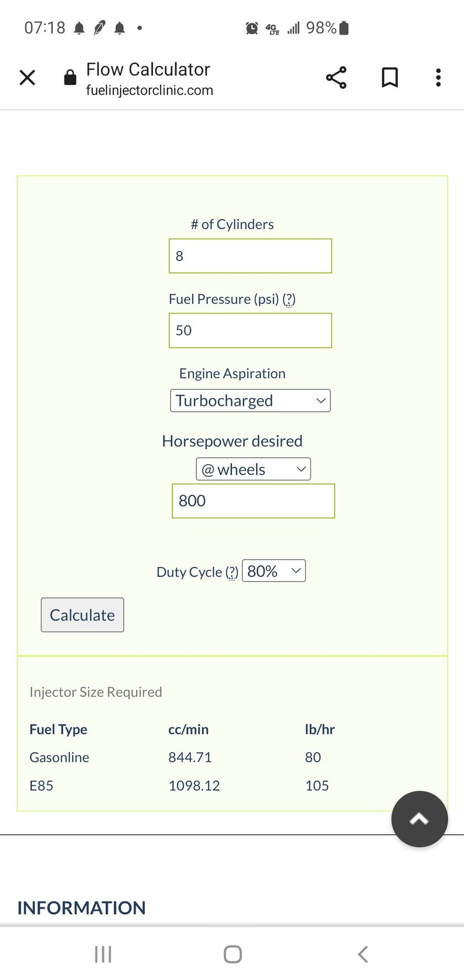Tap the battery status icon
Screen dimensions: 464x980
tap(345, 28)
